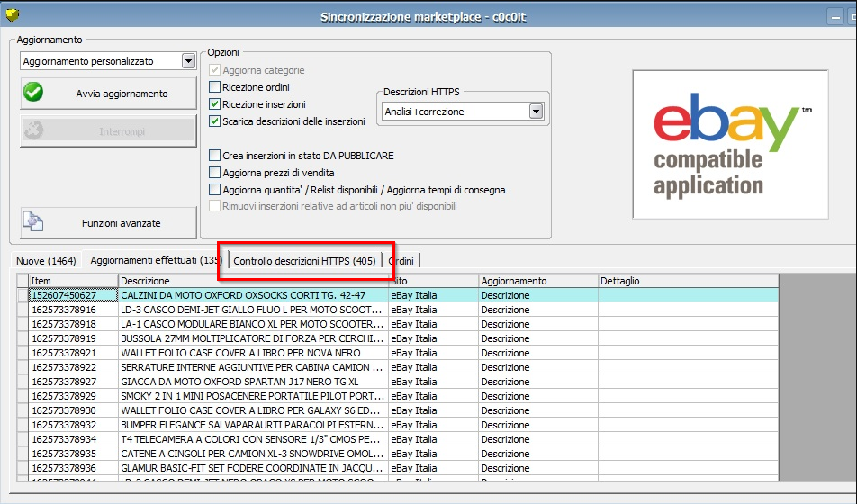Enable Aggiorna prezzi di vendita option
Viewport: 857px width, 504px height.
(215, 173)
